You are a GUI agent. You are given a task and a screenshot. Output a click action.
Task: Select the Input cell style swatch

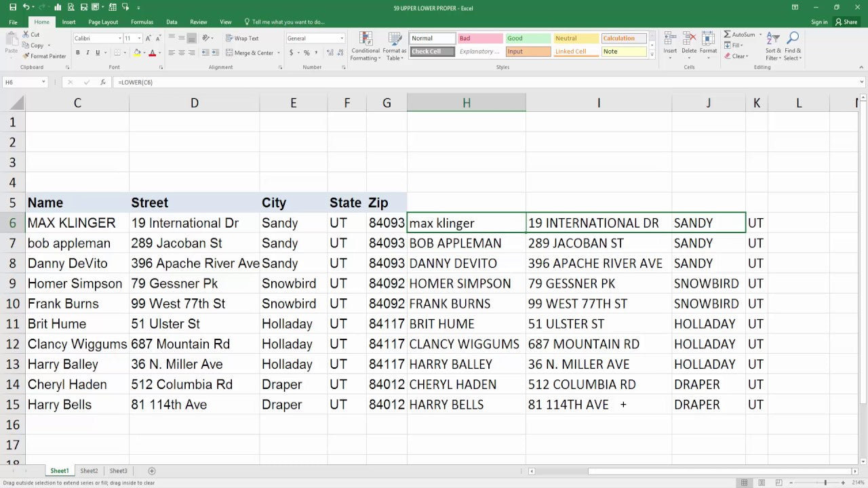tap(528, 51)
